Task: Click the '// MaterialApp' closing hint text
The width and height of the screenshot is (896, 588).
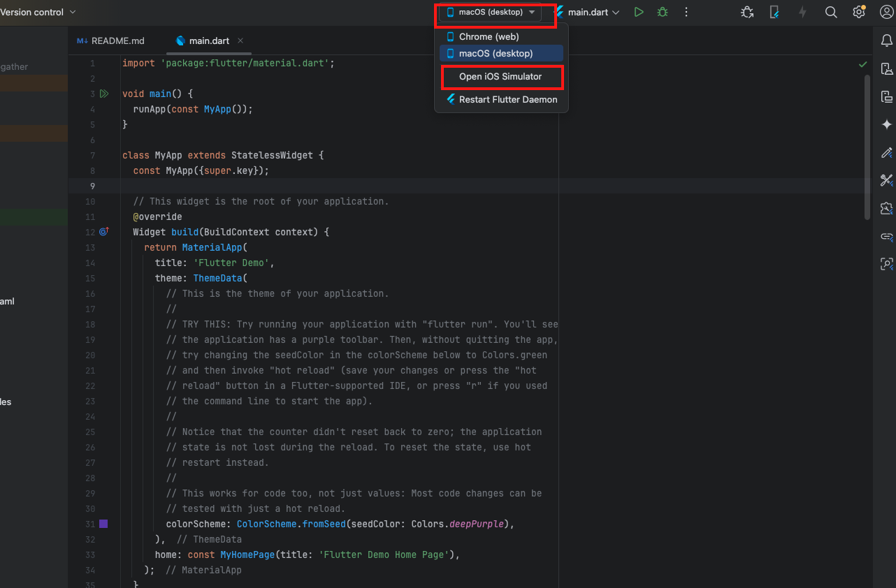Action: [x=203, y=570]
